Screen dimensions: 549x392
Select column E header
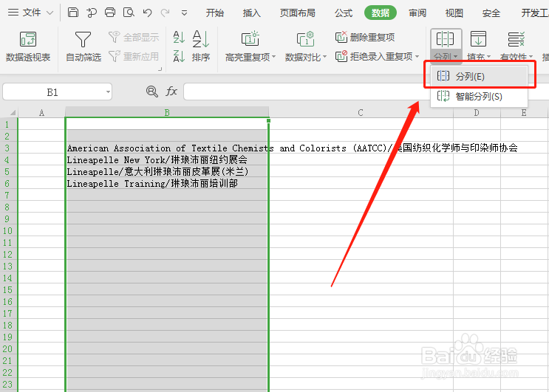coord(524,113)
